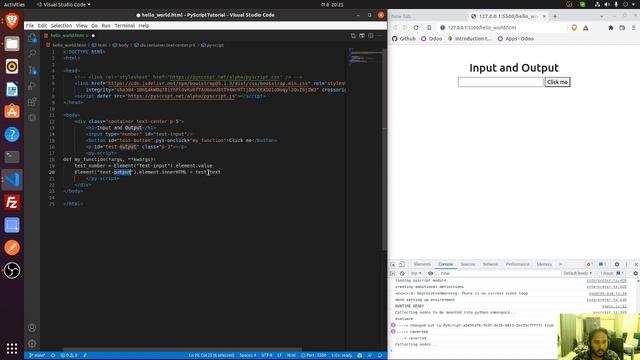Open the Help menu in VS Code
The width and height of the screenshot is (640, 360).
click(144, 25)
